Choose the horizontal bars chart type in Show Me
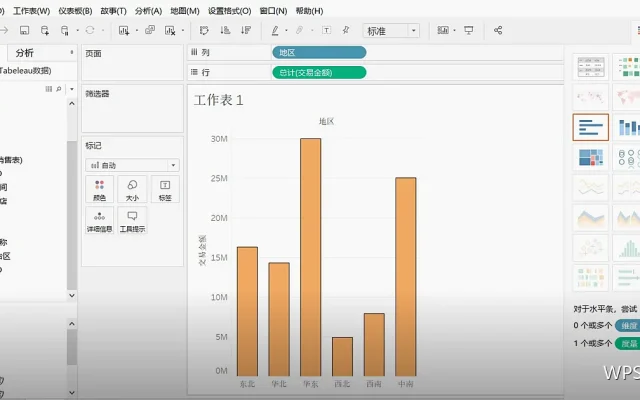This screenshot has height=400, width=640. pyautogui.click(x=591, y=127)
